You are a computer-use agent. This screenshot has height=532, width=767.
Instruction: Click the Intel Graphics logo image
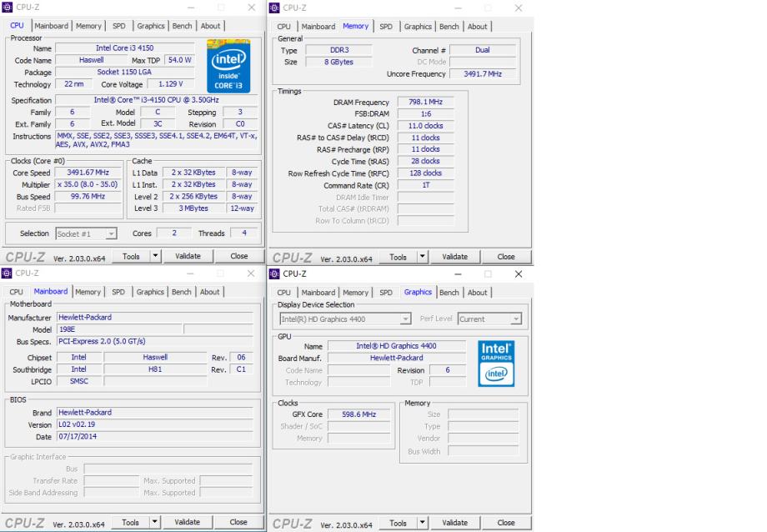pos(496,364)
